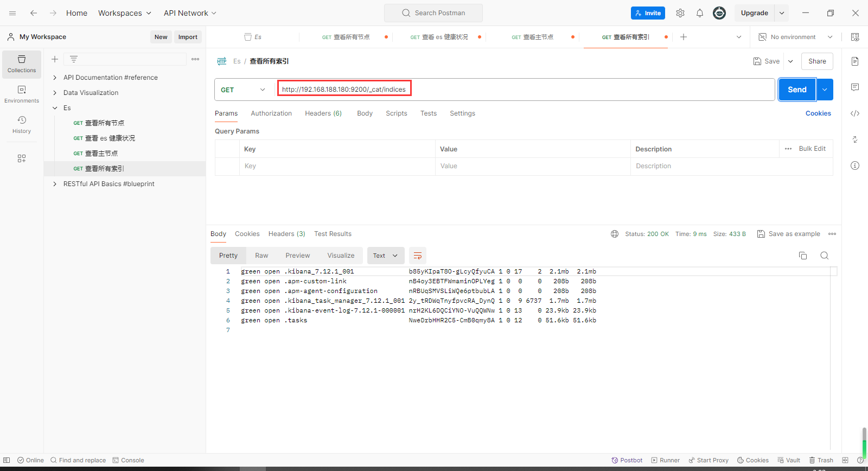Switch to the Headers (6) request tab
The height and width of the screenshot is (471, 868).
click(323, 113)
